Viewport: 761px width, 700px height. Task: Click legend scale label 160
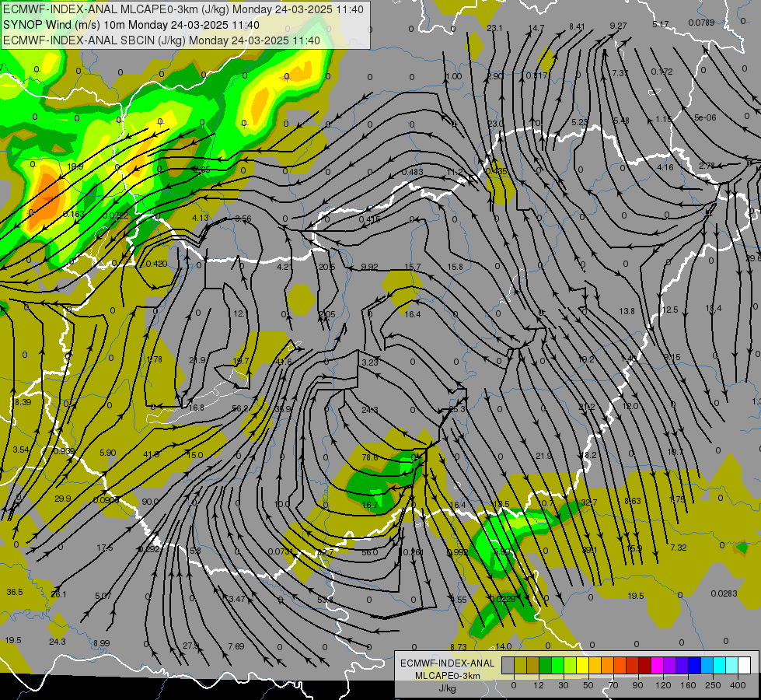pyautogui.click(x=688, y=685)
